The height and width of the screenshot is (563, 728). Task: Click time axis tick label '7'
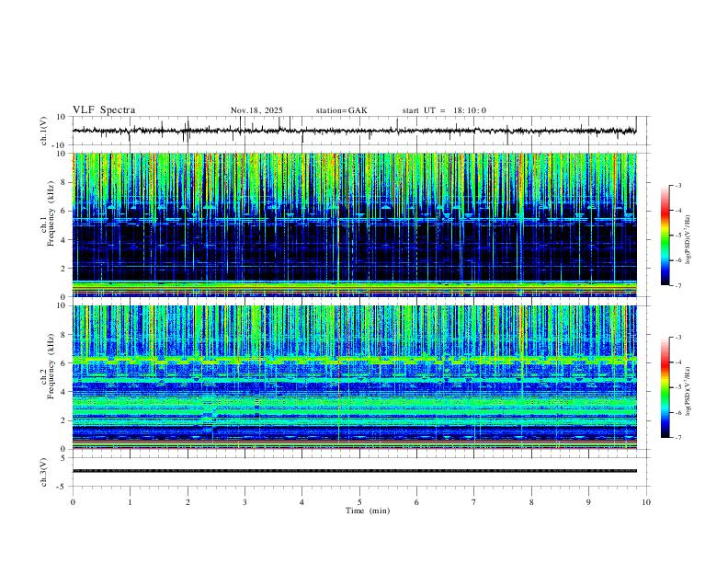pos(474,502)
